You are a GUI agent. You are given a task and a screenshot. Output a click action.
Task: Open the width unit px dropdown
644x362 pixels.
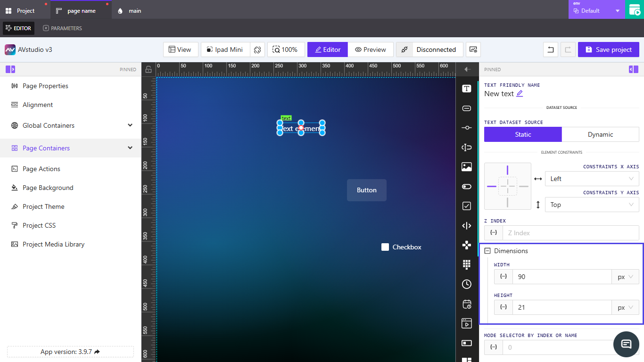(x=625, y=277)
